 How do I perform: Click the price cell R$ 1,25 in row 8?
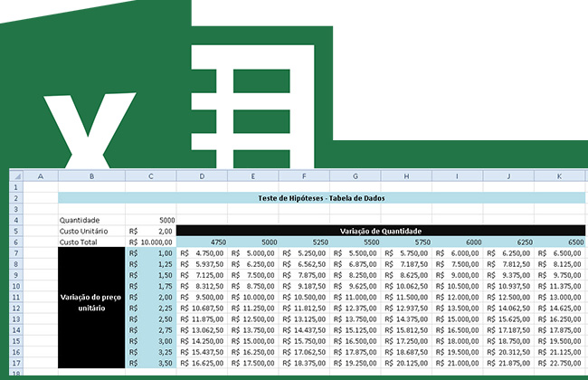pos(151,264)
